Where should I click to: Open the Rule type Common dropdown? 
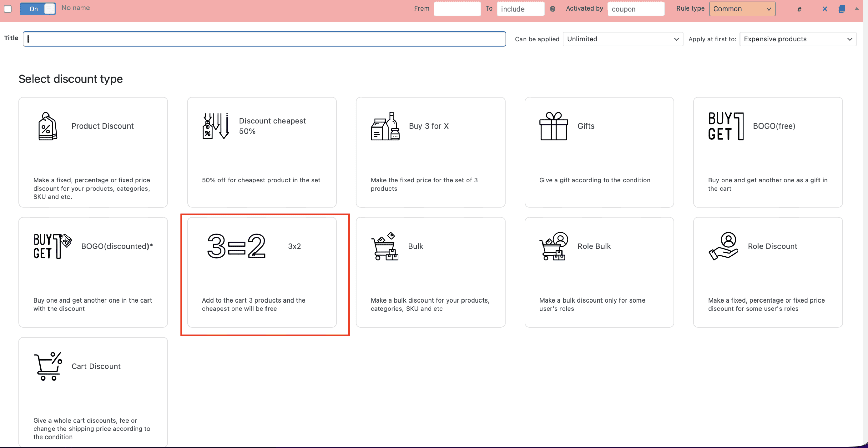click(742, 9)
